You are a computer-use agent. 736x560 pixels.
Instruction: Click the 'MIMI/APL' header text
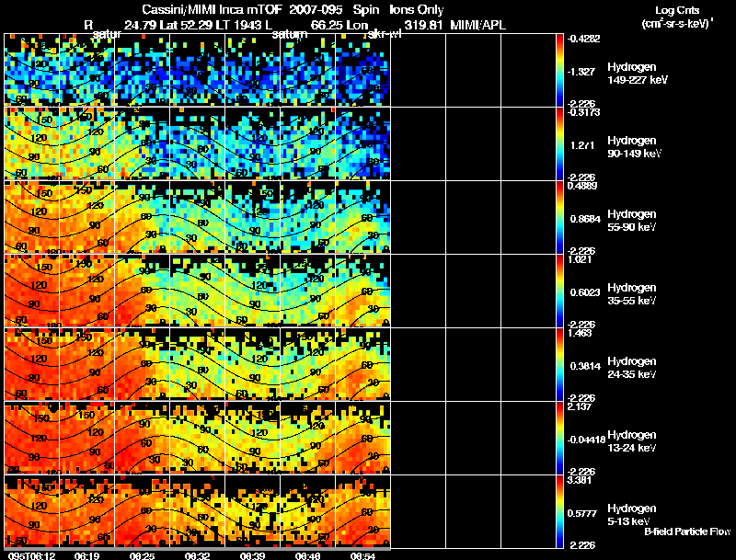pos(477,25)
